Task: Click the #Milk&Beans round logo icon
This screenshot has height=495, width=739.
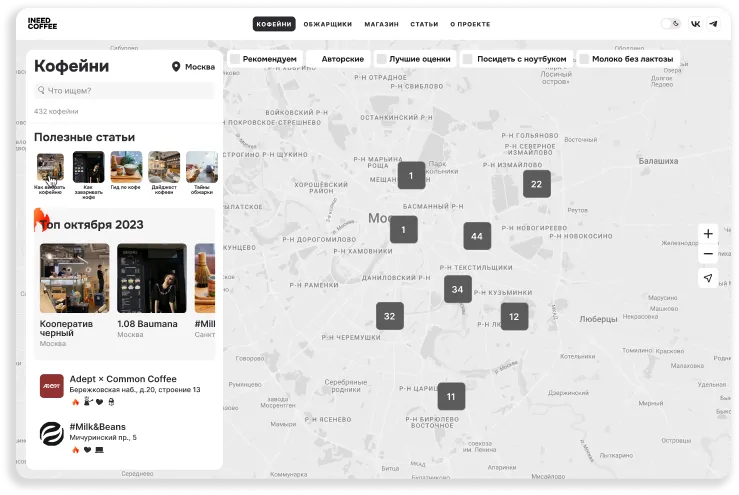Action: click(x=51, y=434)
